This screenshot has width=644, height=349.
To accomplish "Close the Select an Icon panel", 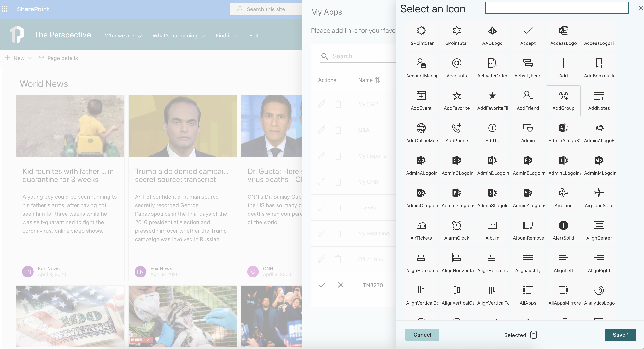I will click(641, 8).
